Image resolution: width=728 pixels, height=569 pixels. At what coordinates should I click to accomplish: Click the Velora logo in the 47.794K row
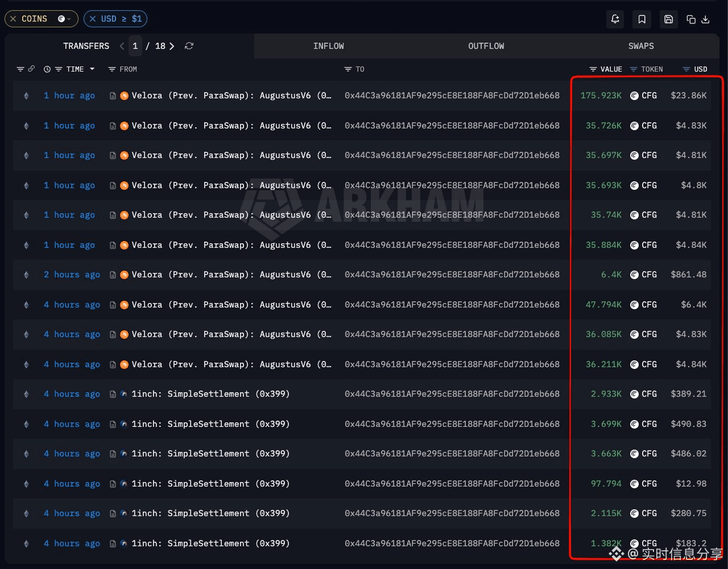(124, 305)
